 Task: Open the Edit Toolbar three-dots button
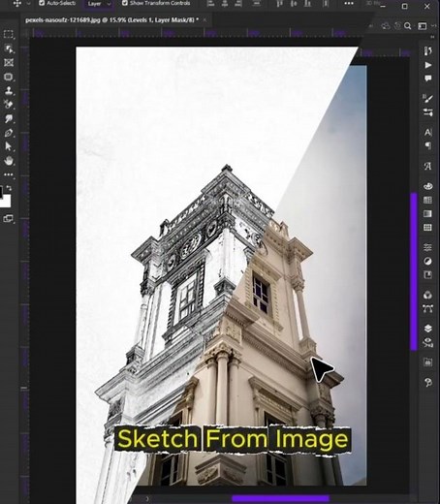9,174
